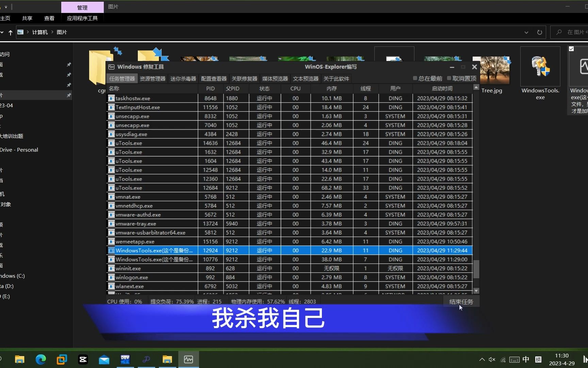Open the WindowsTools.exe file icon in Explorer
The height and width of the screenshot is (368, 588).
[540, 66]
